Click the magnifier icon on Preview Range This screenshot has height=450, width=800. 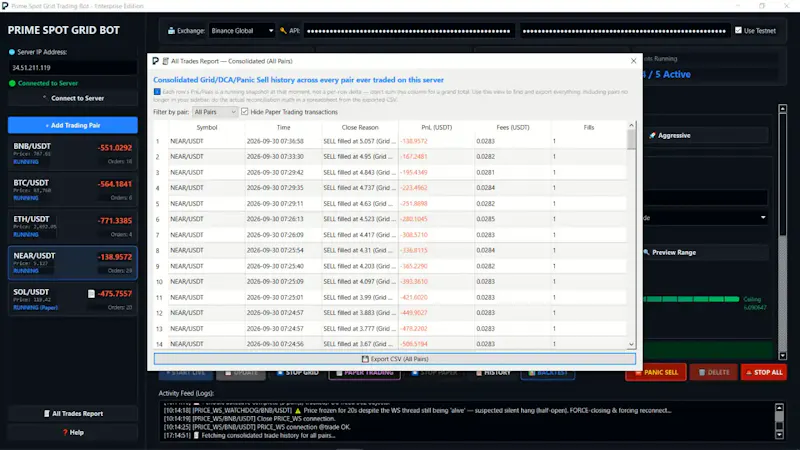(646, 252)
